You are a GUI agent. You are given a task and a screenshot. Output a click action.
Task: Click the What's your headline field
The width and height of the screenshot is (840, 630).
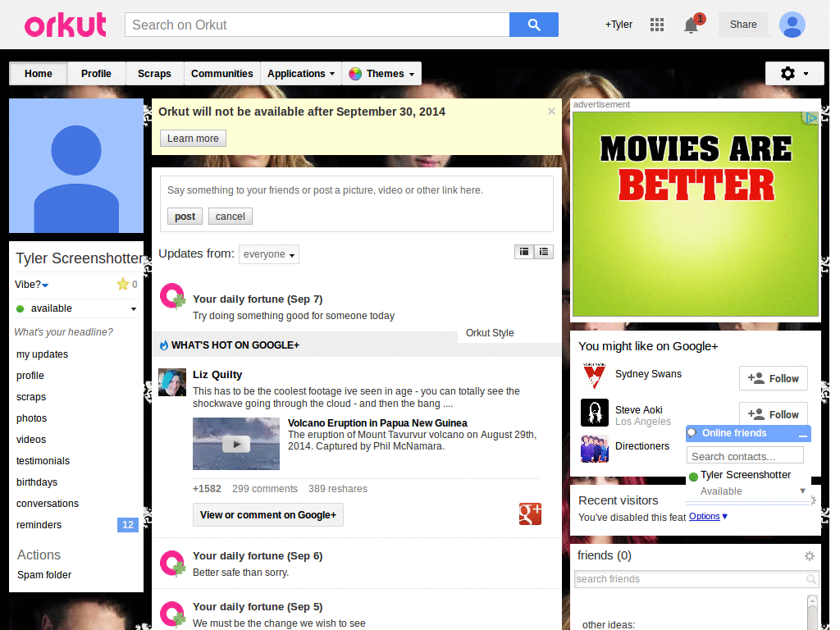point(64,332)
